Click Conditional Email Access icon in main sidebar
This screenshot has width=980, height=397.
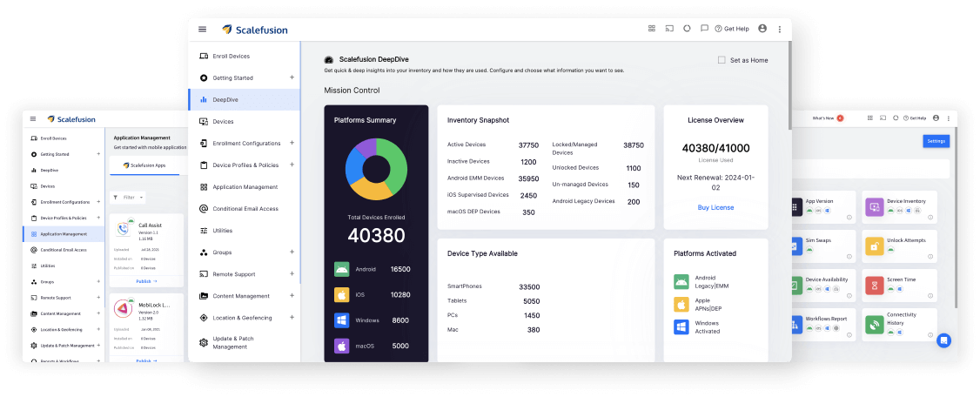click(203, 209)
